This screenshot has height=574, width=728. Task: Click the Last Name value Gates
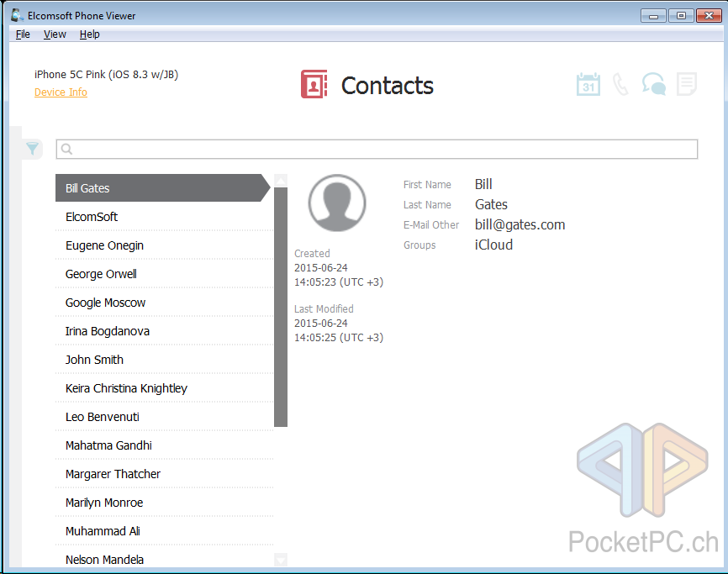(x=491, y=204)
